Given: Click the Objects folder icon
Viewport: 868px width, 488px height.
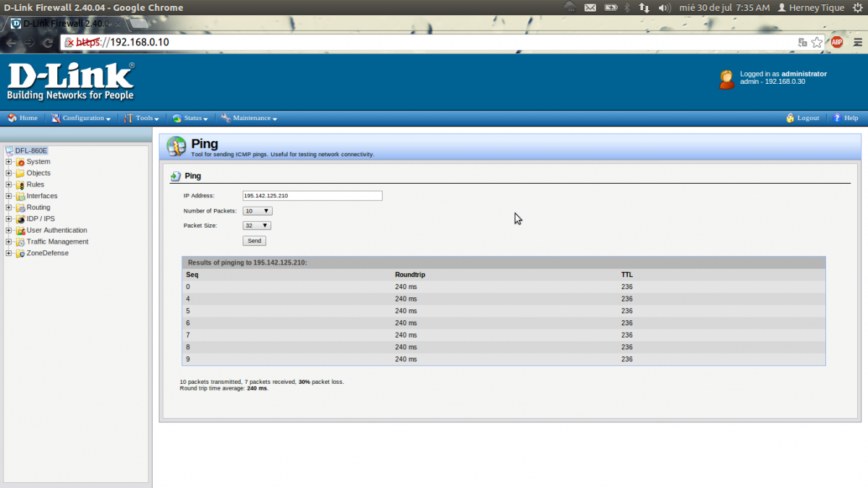Looking at the screenshot, I should pyautogui.click(x=20, y=174).
